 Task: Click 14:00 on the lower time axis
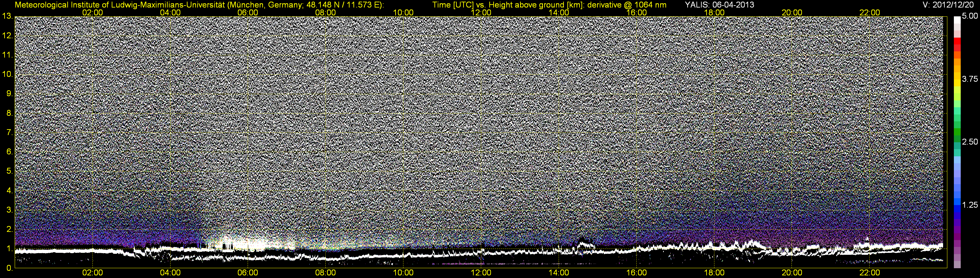pyautogui.click(x=559, y=273)
